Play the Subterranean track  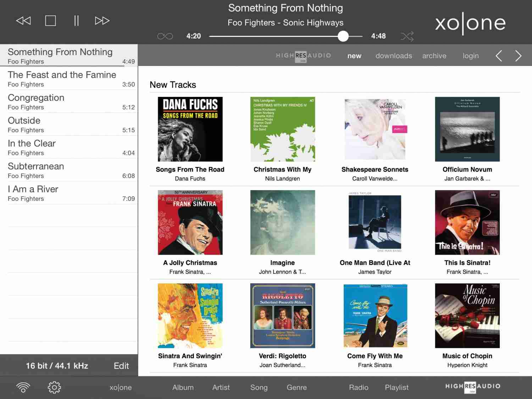pyautogui.click(x=69, y=170)
